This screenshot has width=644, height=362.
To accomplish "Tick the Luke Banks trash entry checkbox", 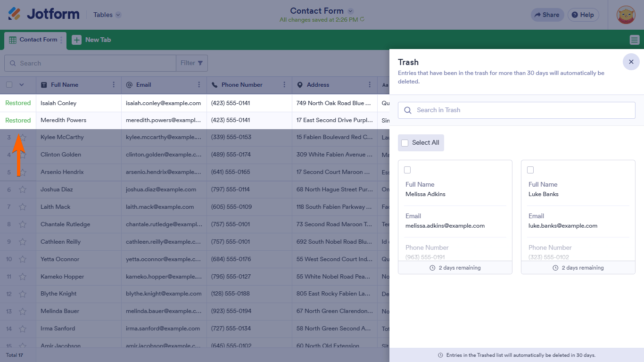I will coord(530,170).
